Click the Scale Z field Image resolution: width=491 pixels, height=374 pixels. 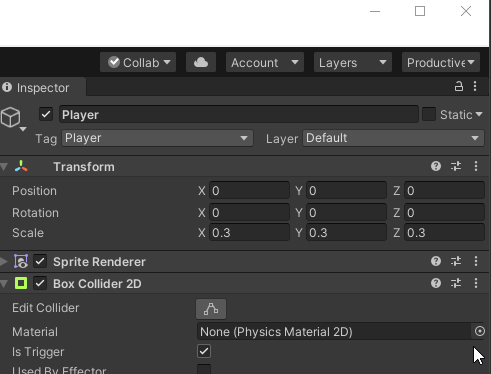pyautogui.click(x=444, y=233)
